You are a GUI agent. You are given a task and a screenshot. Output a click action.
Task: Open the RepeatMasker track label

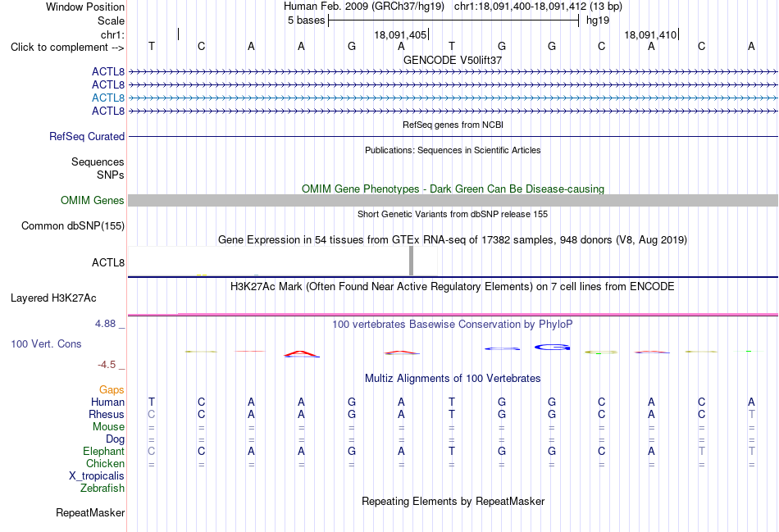pos(90,512)
